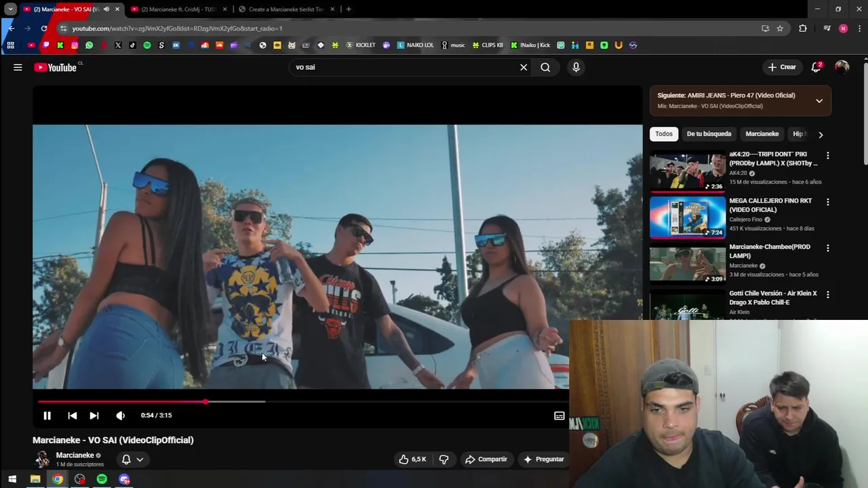The height and width of the screenshot is (488, 868).
Task: Reload the current page
Action: [44, 28]
